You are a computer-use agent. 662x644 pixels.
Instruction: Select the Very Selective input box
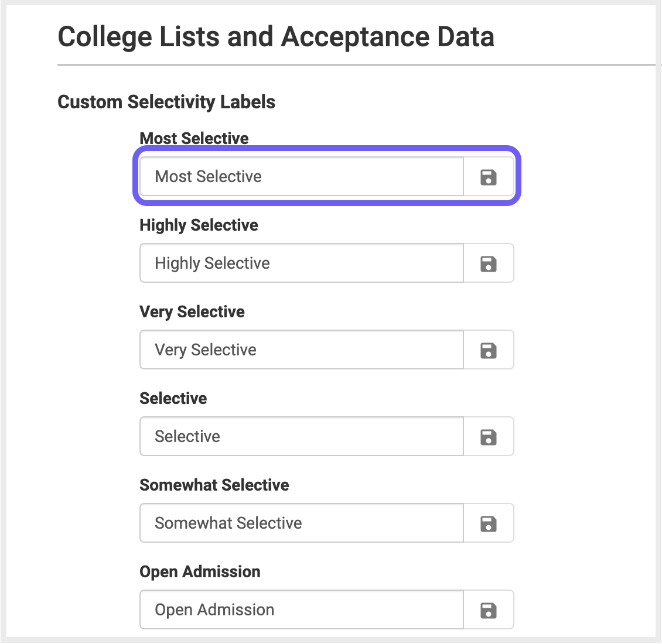302,350
